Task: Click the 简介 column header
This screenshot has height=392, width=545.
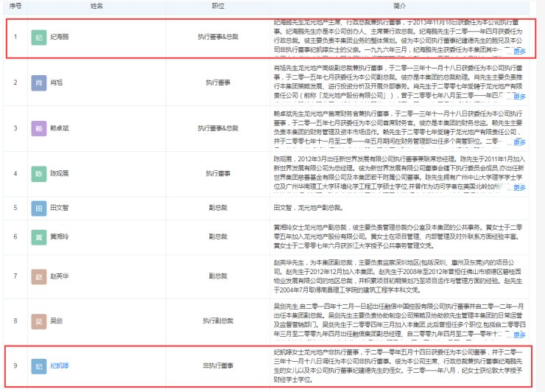Action: coord(400,6)
